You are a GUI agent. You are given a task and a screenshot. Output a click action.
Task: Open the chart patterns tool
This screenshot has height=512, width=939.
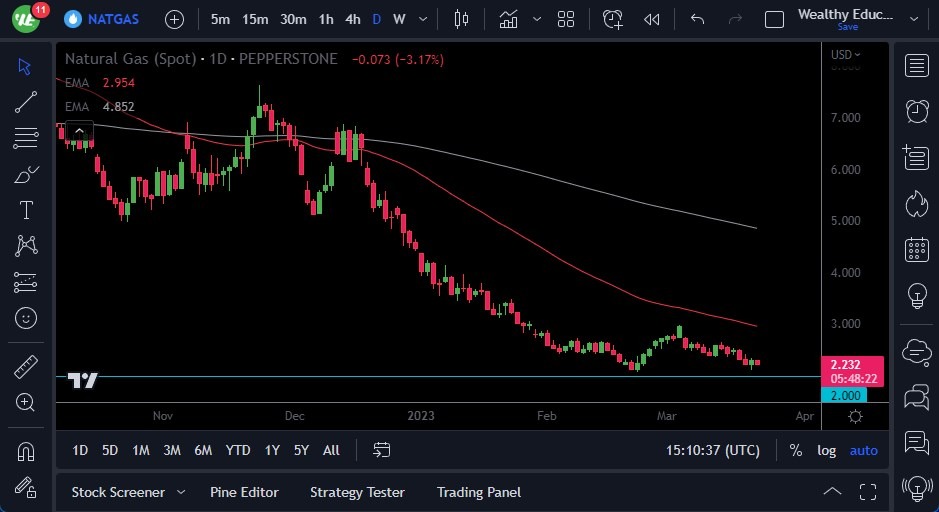(26, 246)
